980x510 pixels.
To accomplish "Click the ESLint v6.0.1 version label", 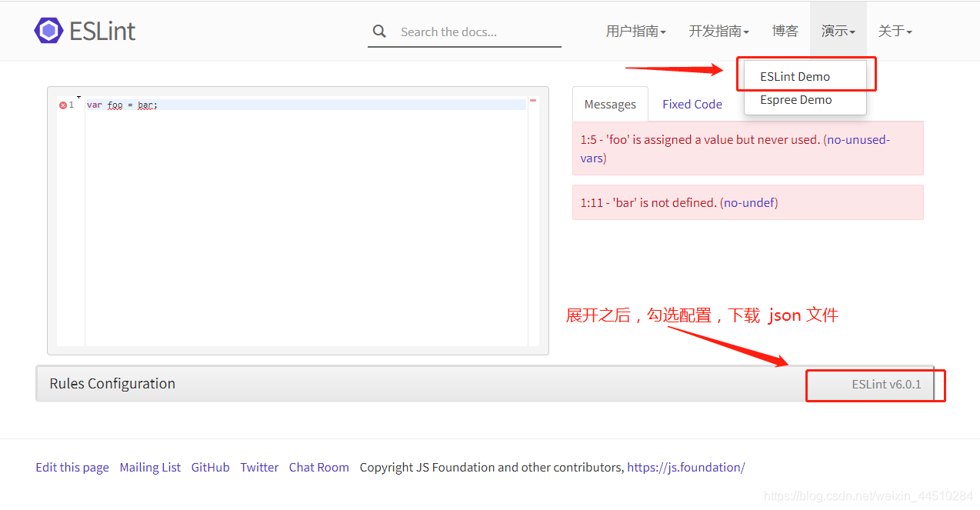I will pyautogui.click(x=886, y=384).
